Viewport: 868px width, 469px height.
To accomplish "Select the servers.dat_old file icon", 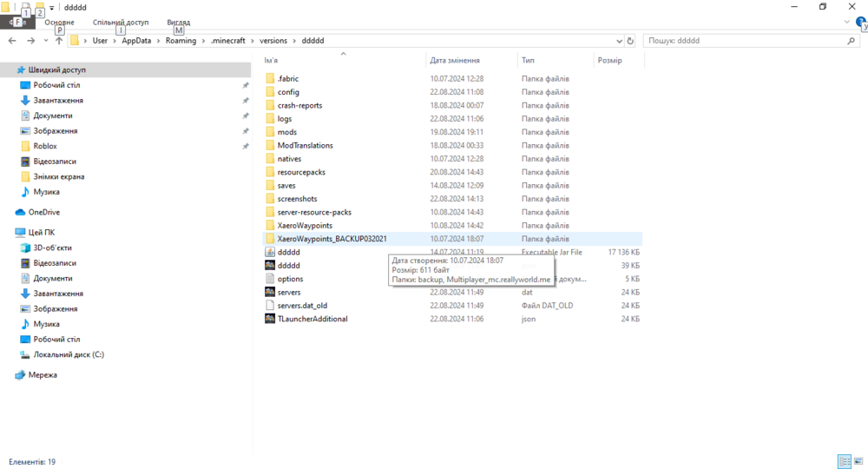I will pyautogui.click(x=270, y=305).
